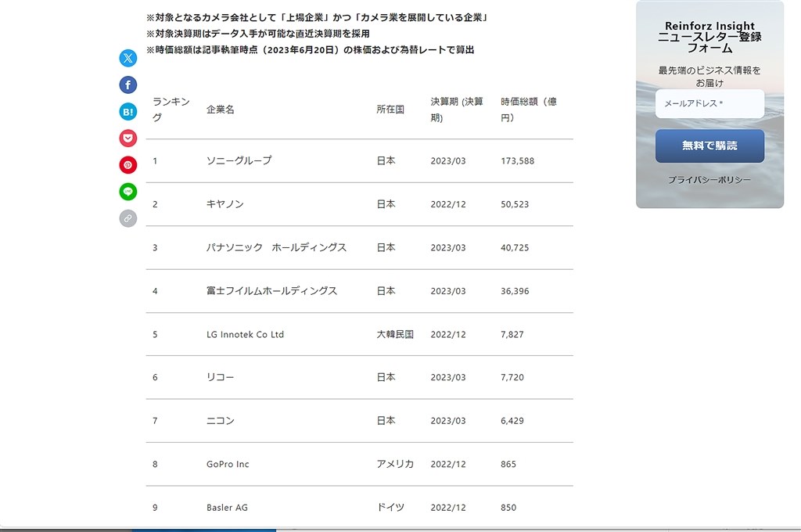Click the LG Innotek Co Ltd cell

[x=245, y=334]
